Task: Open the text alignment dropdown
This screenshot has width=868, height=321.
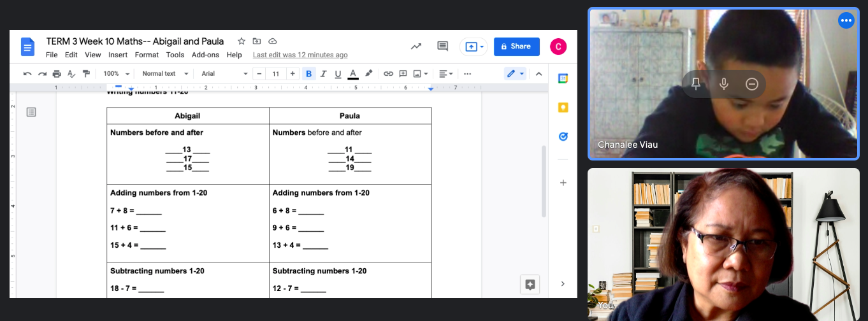Action: pos(447,74)
